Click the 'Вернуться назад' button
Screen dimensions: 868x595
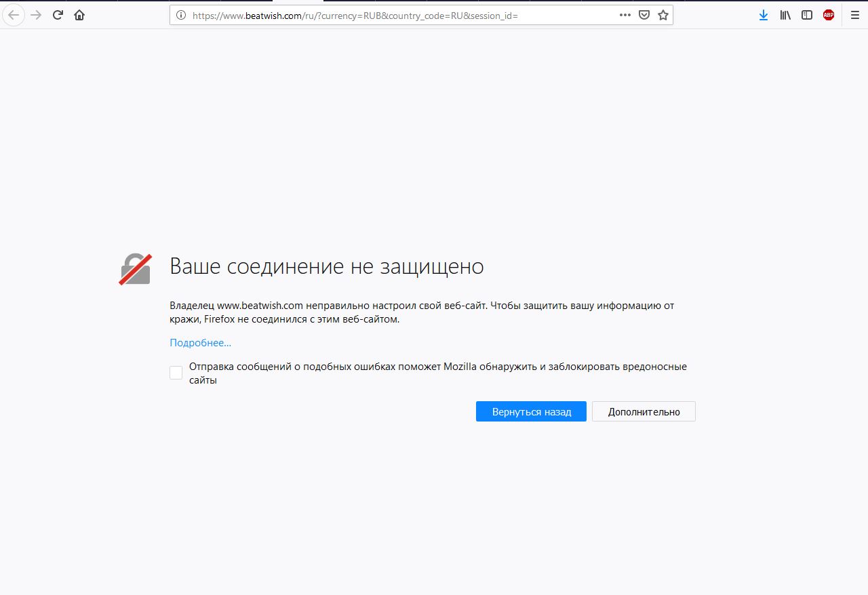tap(531, 411)
